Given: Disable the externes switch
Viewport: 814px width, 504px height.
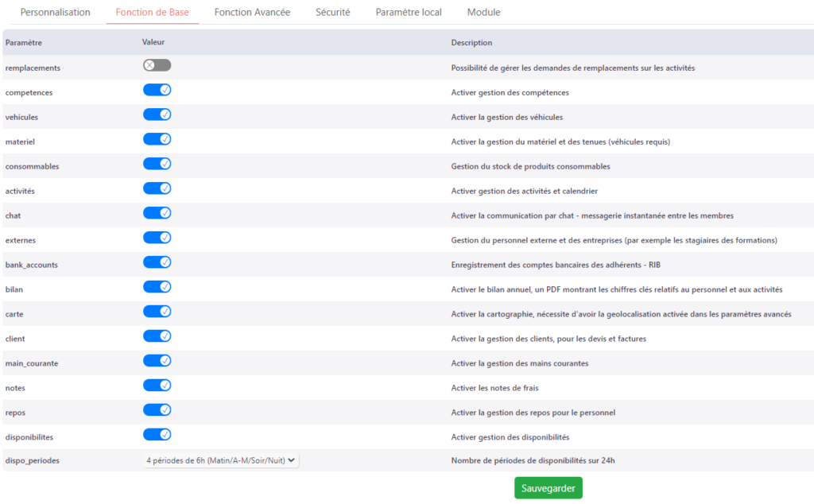Looking at the screenshot, I should pyautogui.click(x=157, y=237).
